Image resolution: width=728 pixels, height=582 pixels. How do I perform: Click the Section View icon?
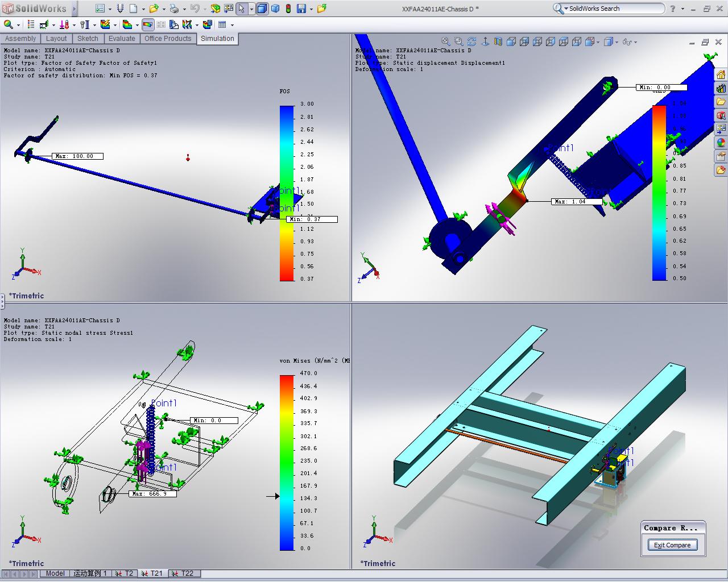click(498, 41)
